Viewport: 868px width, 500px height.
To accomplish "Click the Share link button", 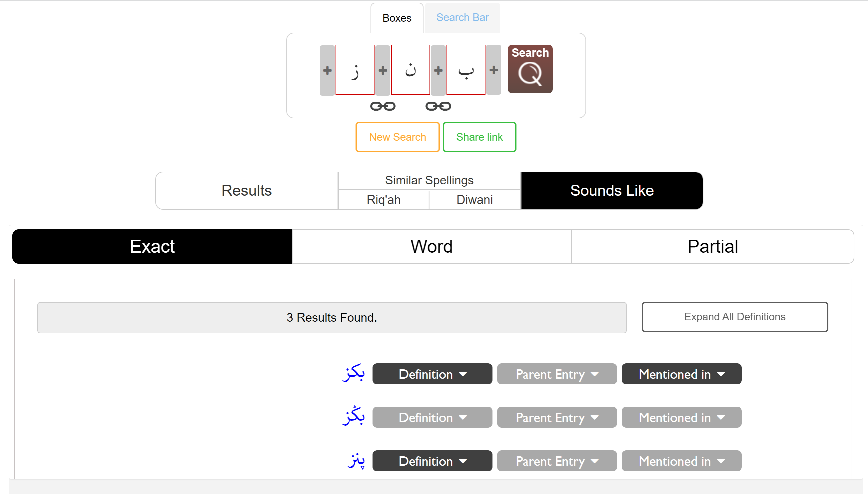I will pyautogui.click(x=479, y=137).
